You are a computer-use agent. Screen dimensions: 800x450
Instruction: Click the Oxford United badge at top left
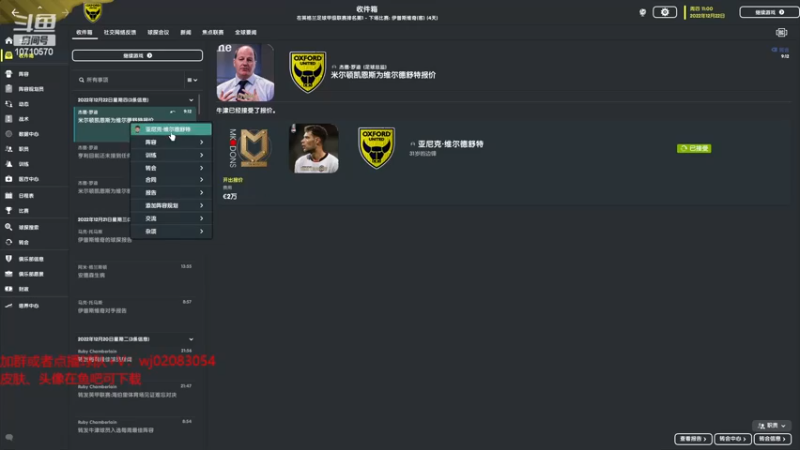(92, 12)
